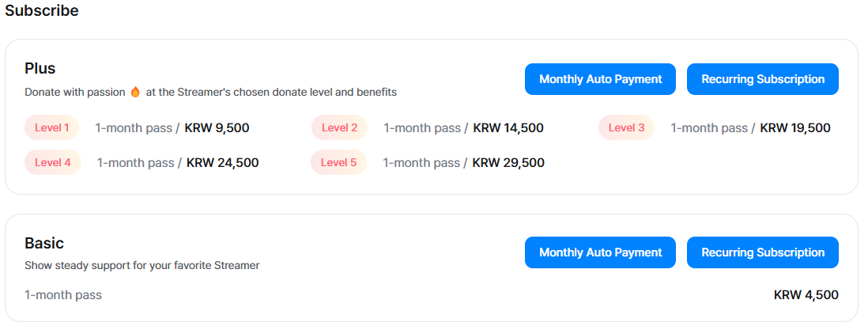Select Recurring Subscription for the Plus plan

point(762,79)
